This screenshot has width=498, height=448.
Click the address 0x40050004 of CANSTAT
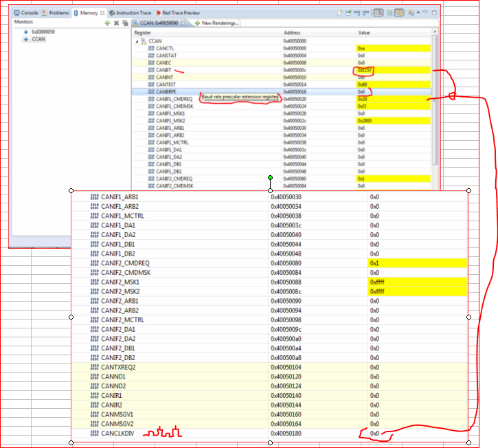295,56
